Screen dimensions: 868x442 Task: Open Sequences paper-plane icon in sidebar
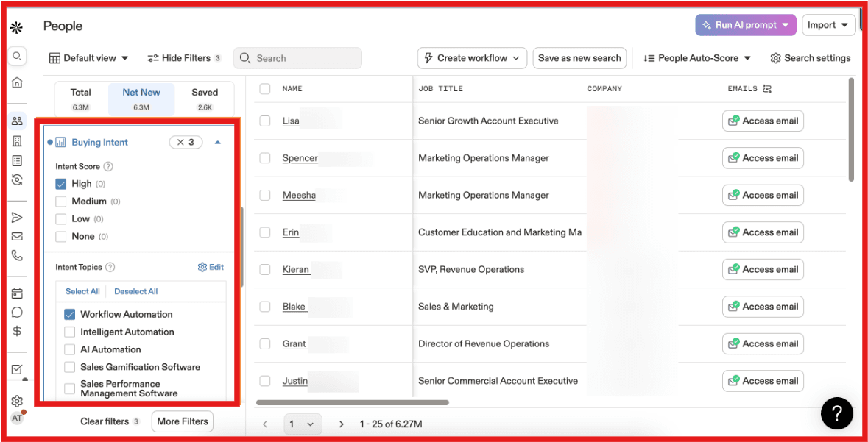(x=17, y=218)
